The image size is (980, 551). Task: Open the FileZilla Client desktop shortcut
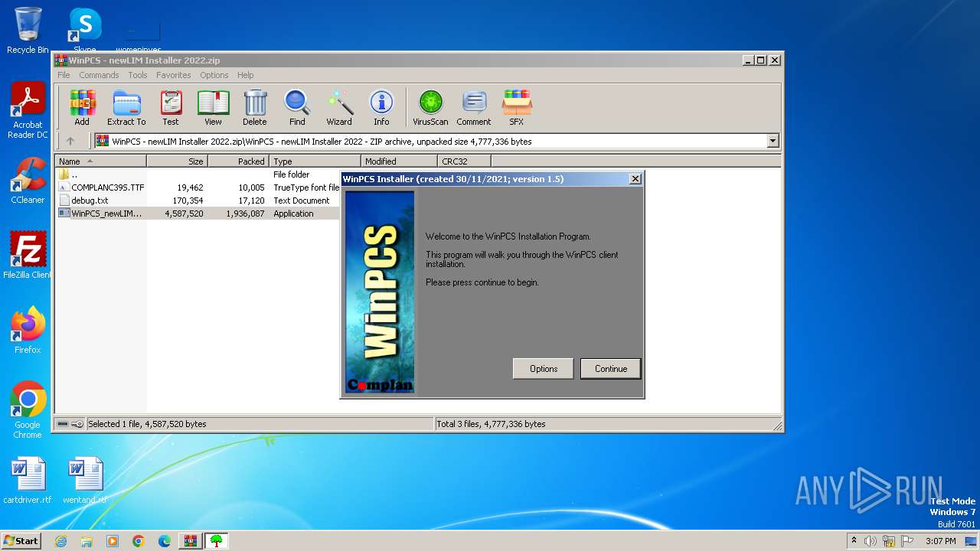pos(28,256)
